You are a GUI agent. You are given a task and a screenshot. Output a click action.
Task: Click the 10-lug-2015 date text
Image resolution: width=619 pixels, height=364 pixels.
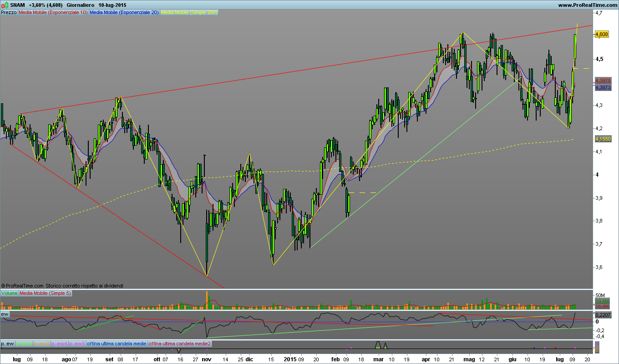coord(113,5)
